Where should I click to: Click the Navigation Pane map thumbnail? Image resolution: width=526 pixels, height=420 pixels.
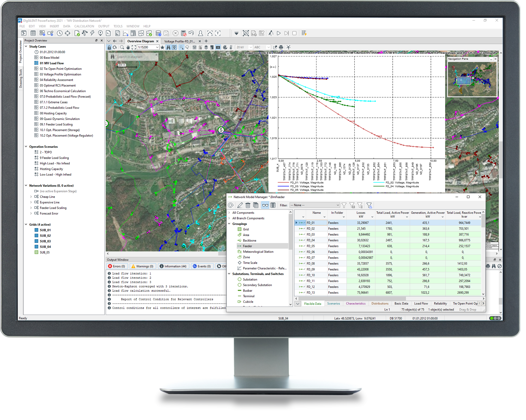pyautogui.click(x=472, y=79)
